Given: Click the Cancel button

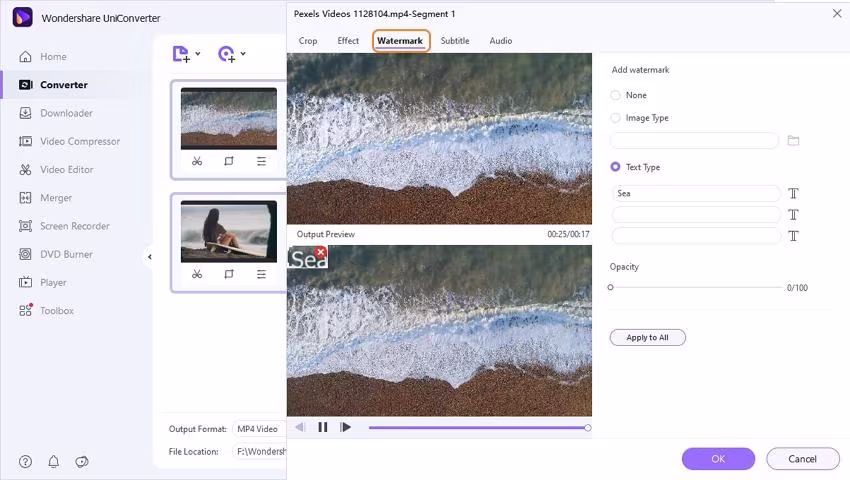Looking at the screenshot, I should pos(803,459).
